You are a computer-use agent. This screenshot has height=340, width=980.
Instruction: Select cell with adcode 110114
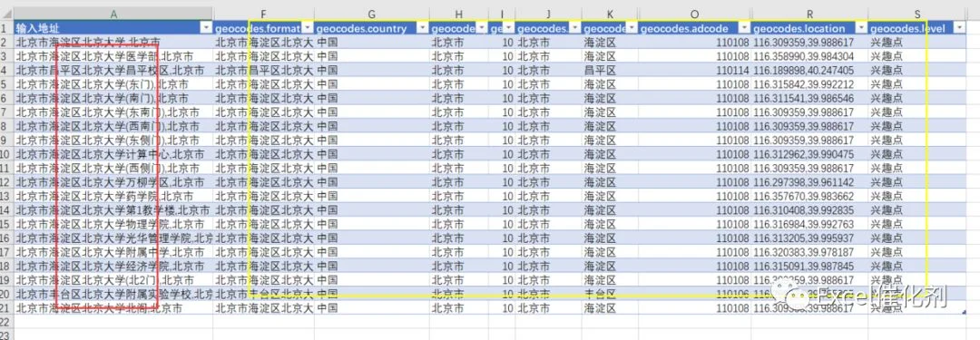click(x=694, y=70)
